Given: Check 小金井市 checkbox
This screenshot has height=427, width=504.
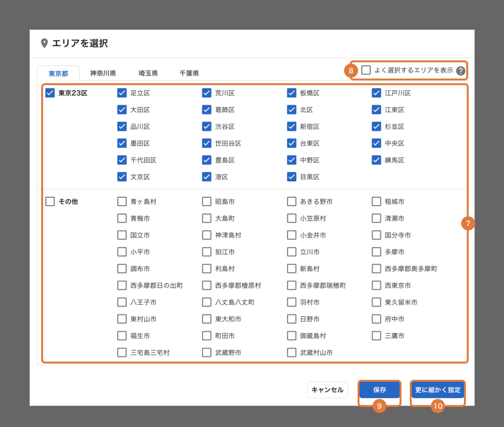Looking at the screenshot, I should click(x=292, y=235).
